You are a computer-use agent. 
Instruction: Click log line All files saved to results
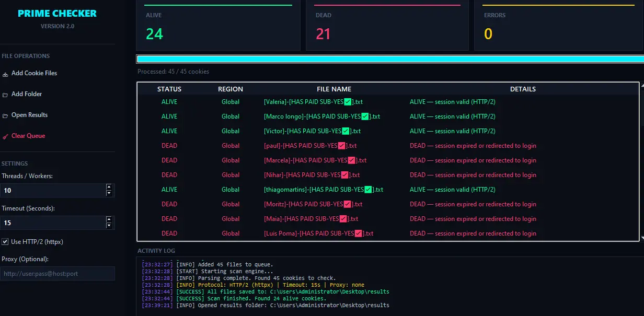click(266, 291)
